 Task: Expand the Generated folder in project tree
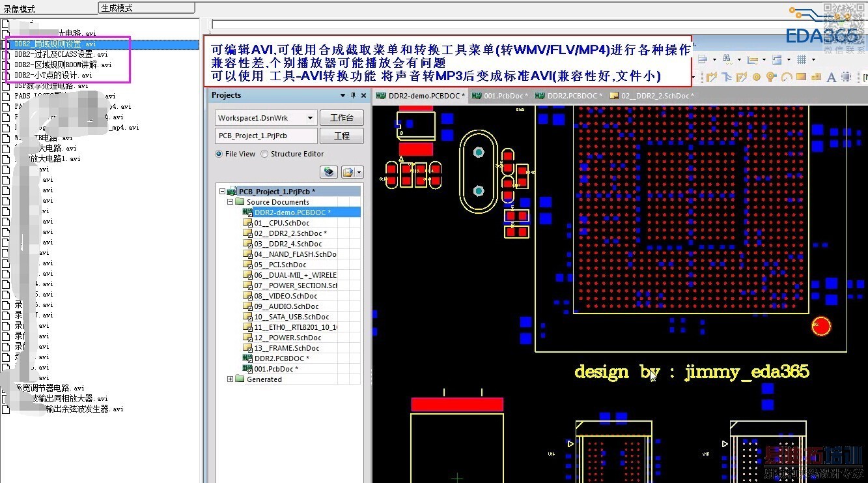[231, 379]
